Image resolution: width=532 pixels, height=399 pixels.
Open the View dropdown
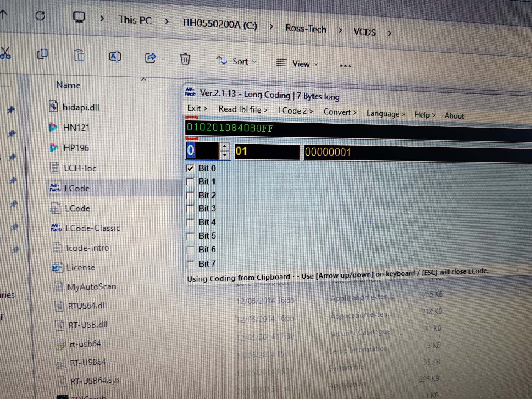point(297,63)
